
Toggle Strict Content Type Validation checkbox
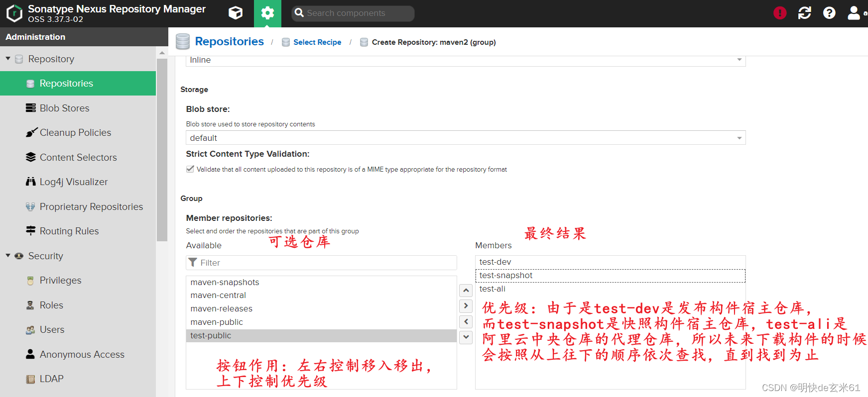tap(190, 169)
